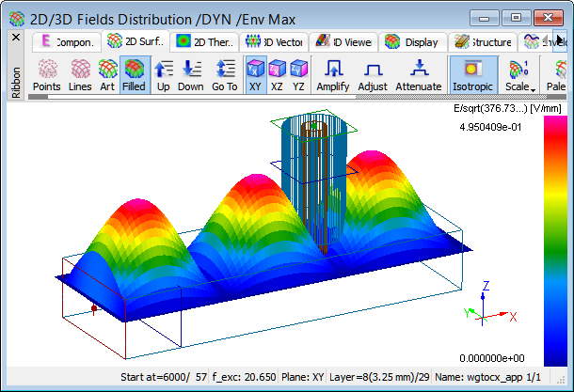Open the 2D Thermal tab
The width and height of the screenshot is (574, 392).
point(203,41)
